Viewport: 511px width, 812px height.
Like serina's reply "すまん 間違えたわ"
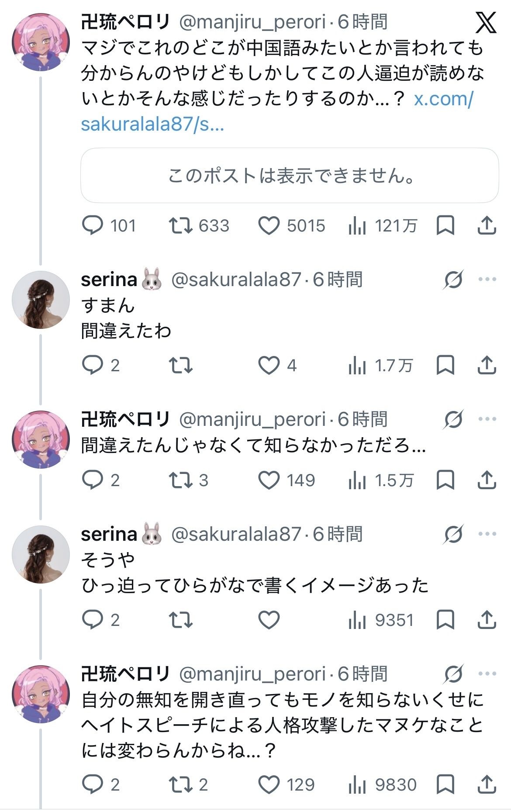click(269, 366)
